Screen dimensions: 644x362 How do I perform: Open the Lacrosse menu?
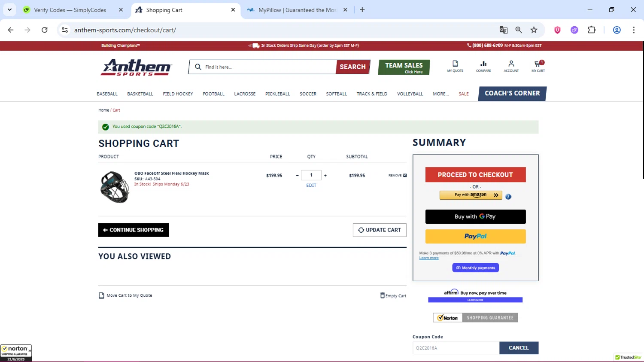[245, 94]
